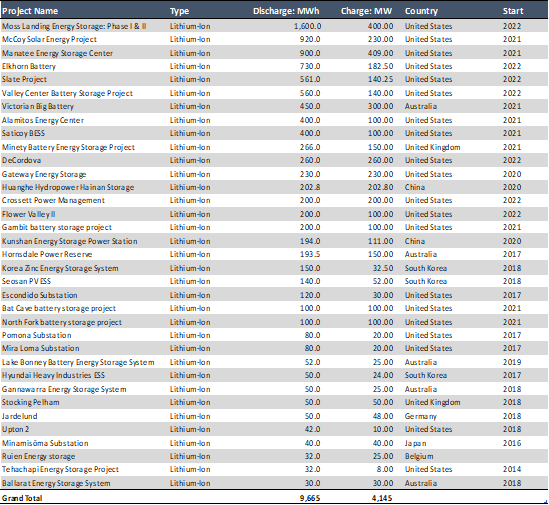549x505 pixels.
Task: Click the Discharge: MWh column header
Action: click(286, 11)
